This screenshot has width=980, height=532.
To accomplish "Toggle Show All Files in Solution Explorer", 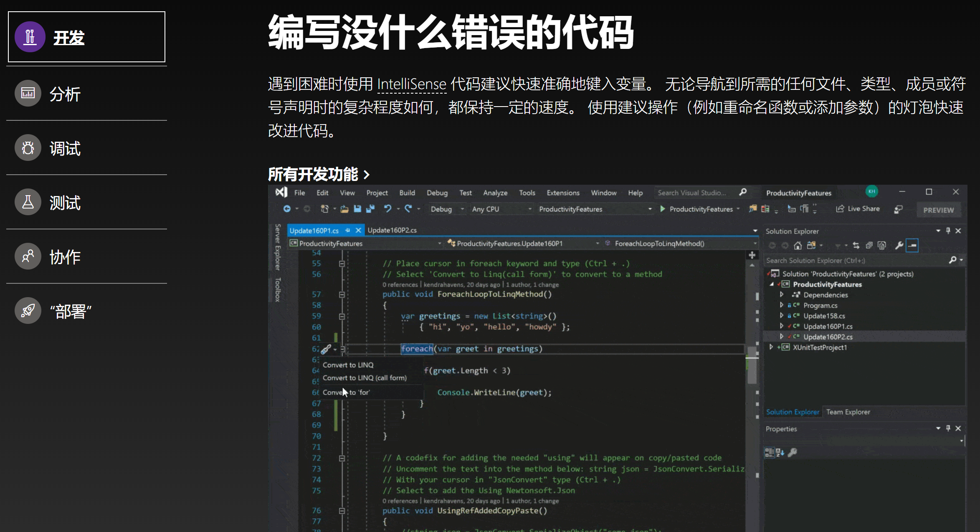I will (882, 246).
